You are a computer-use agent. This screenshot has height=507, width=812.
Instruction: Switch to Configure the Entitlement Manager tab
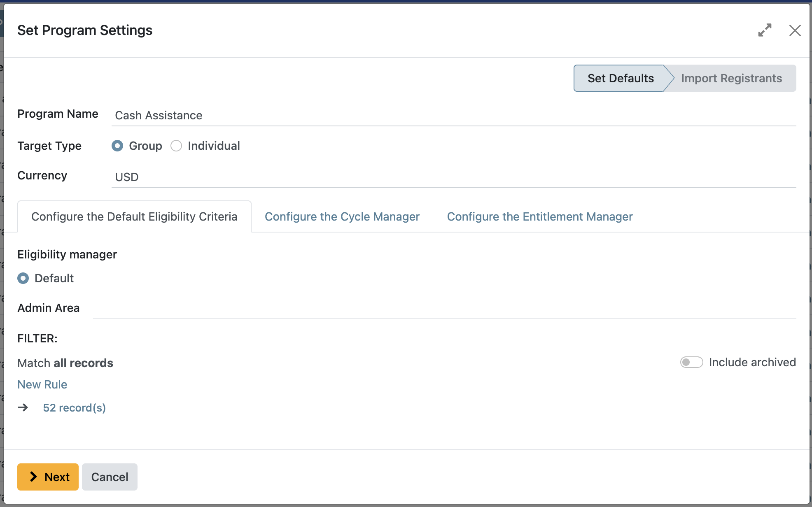coord(540,216)
